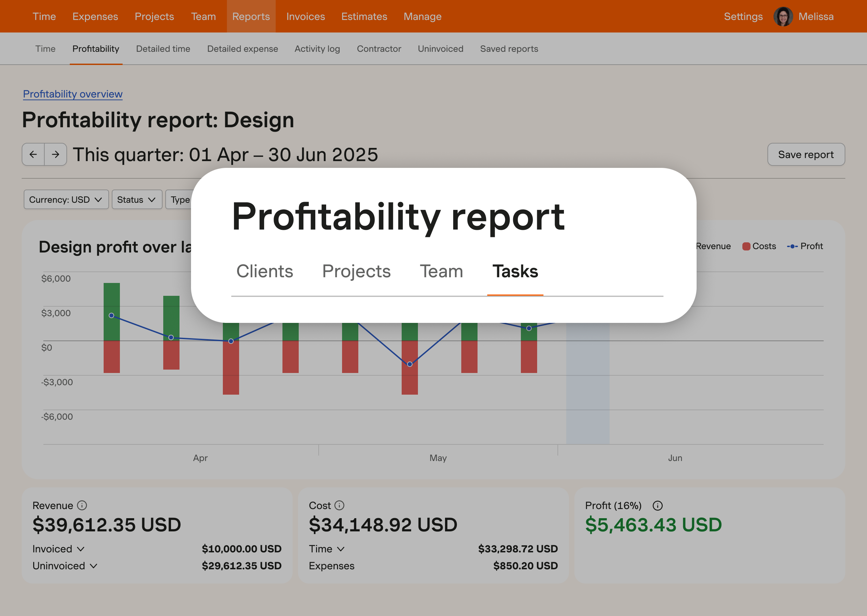Open the Invoices section in the navbar

pyautogui.click(x=305, y=16)
